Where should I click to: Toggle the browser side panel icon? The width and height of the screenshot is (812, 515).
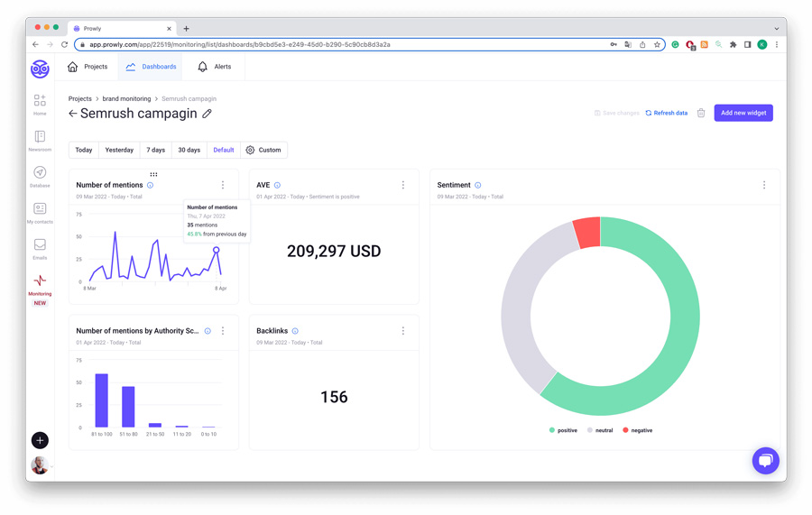(x=747, y=44)
